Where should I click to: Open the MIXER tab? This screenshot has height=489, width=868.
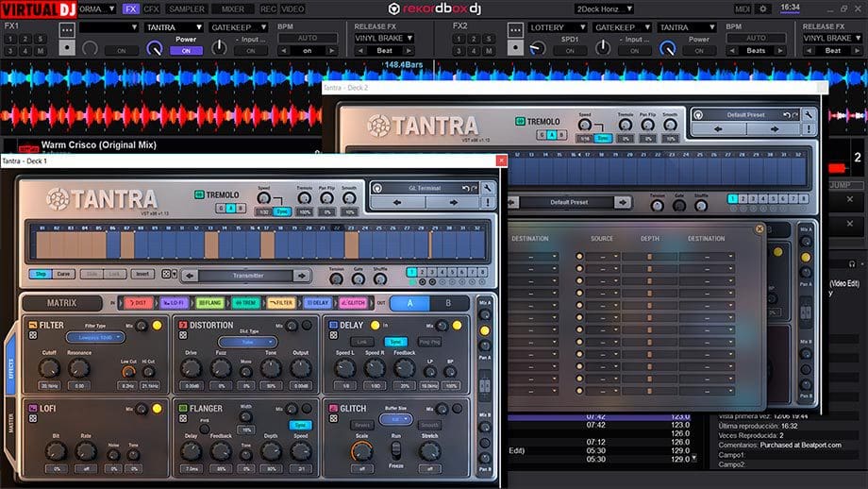pyautogui.click(x=232, y=8)
